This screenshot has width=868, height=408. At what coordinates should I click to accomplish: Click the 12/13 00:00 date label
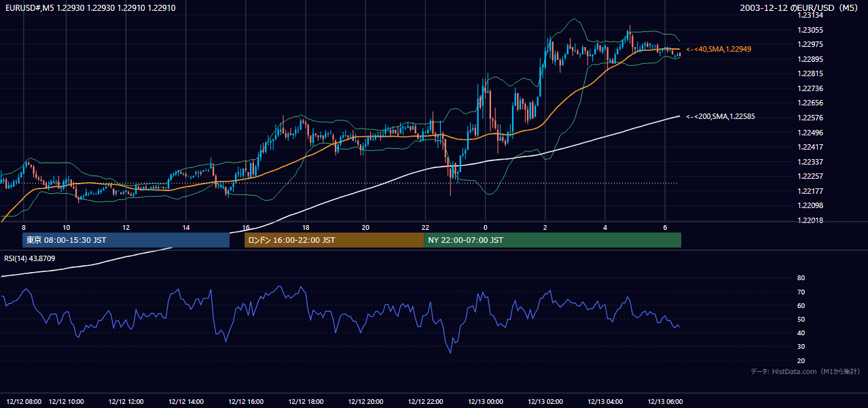485,401
